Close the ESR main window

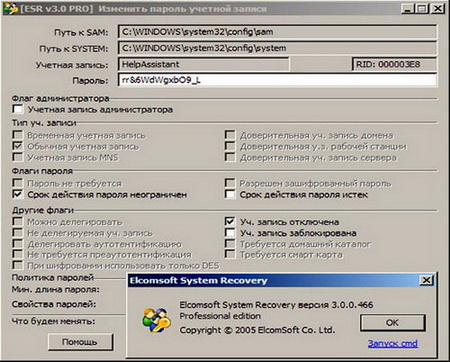point(438,8)
